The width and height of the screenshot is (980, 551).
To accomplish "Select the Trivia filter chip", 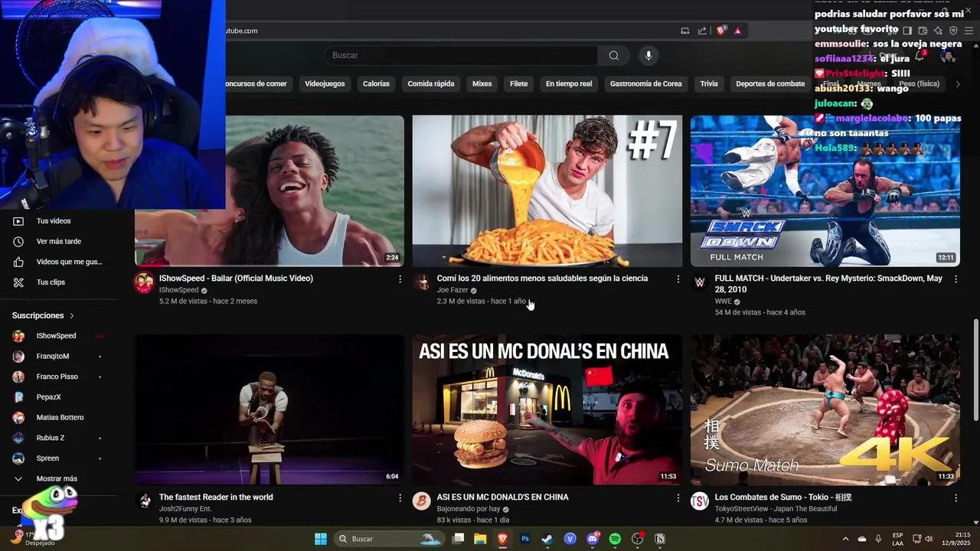I will pos(709,83).
